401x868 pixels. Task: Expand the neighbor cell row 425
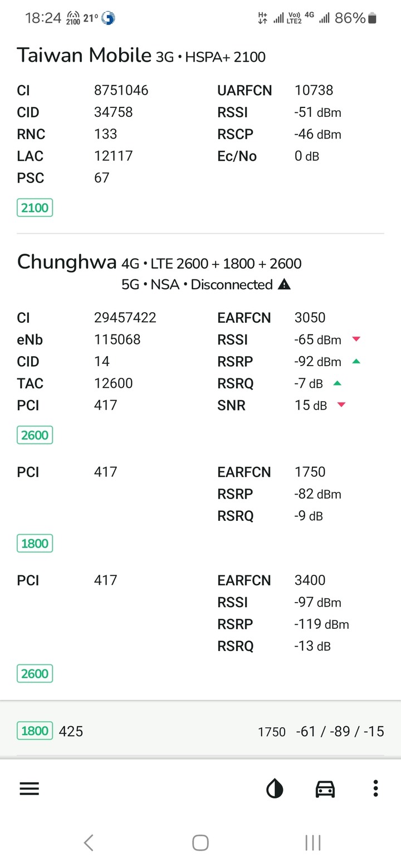[x=200, y=731]
